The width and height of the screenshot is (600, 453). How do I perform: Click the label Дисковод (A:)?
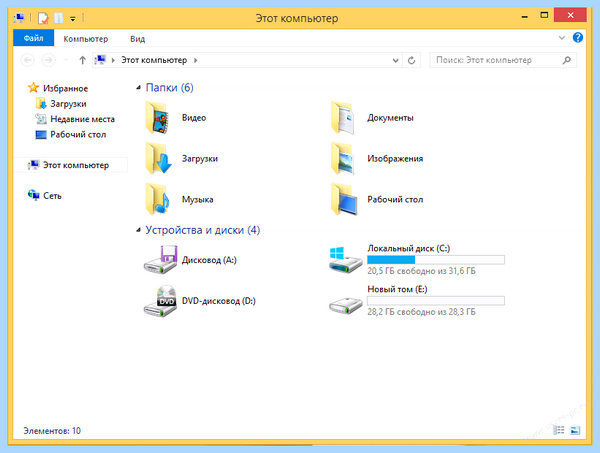click(x=209, y=260)
